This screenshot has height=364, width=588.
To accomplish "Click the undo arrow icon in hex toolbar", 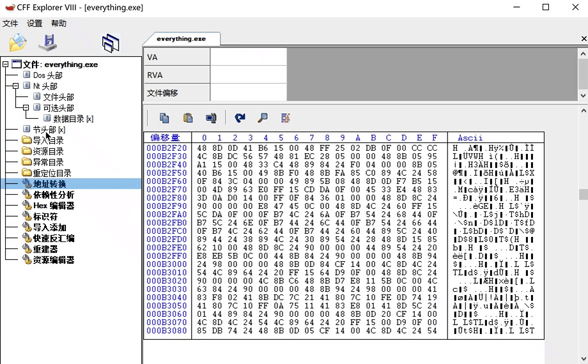I will click(x=240, y=118).
